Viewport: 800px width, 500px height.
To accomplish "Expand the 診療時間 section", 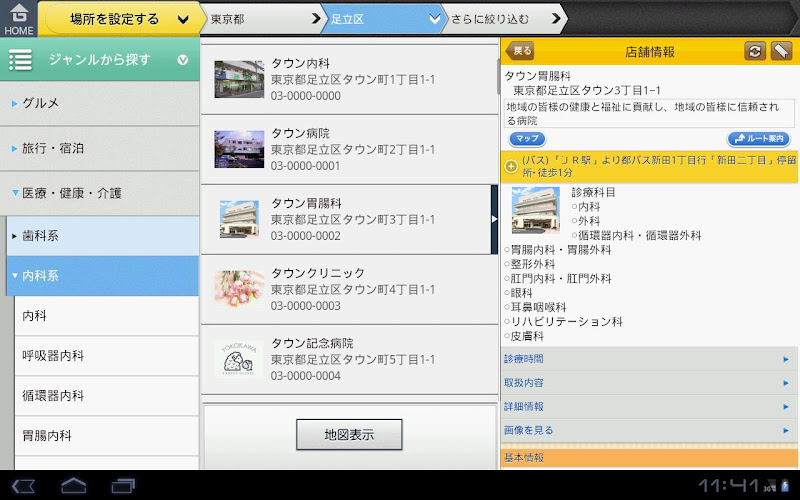I will (649, 359).
